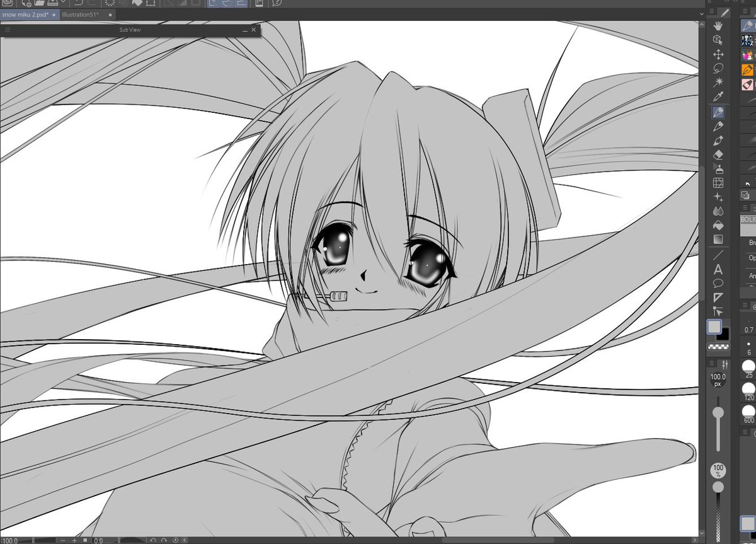This screenshot has width=756, height=544.
Task: Zoom out with the Sub View minus button
Action: 62,540
